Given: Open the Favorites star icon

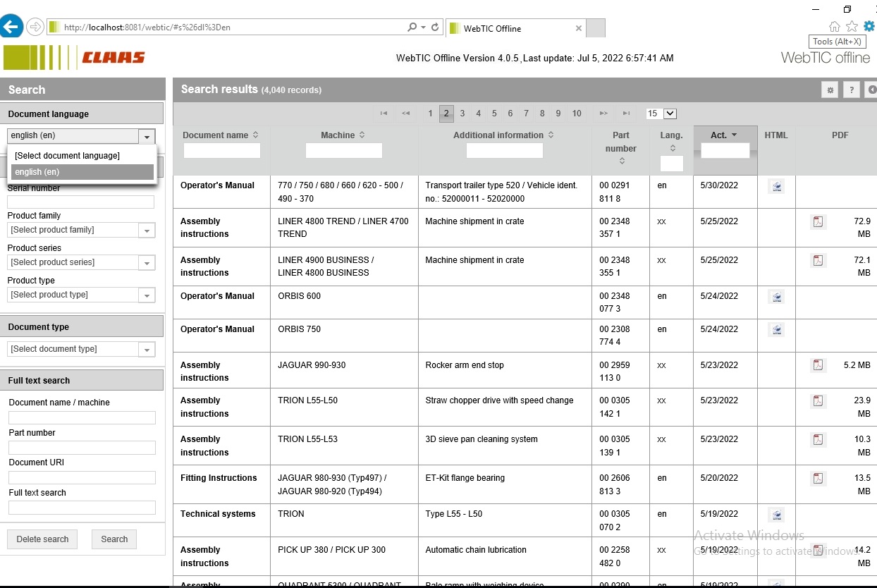Looking at the screenshot, I should [x=852, y=27].
